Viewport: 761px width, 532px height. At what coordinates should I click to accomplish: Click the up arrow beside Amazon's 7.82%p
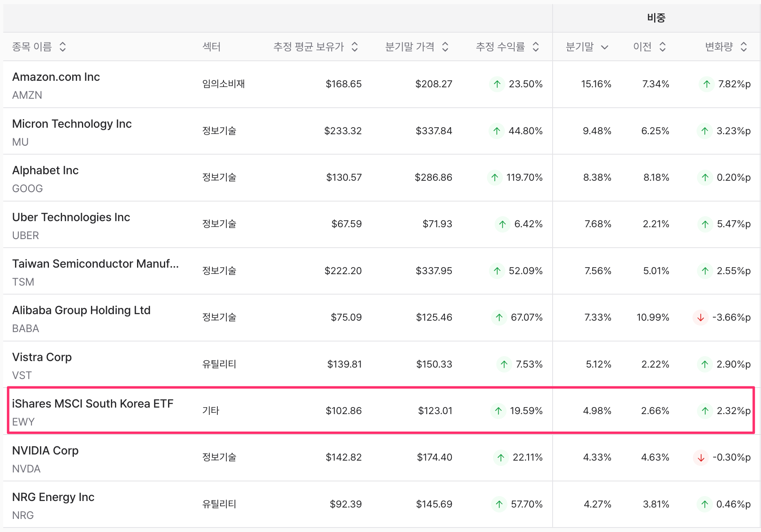tap(707, 84)
